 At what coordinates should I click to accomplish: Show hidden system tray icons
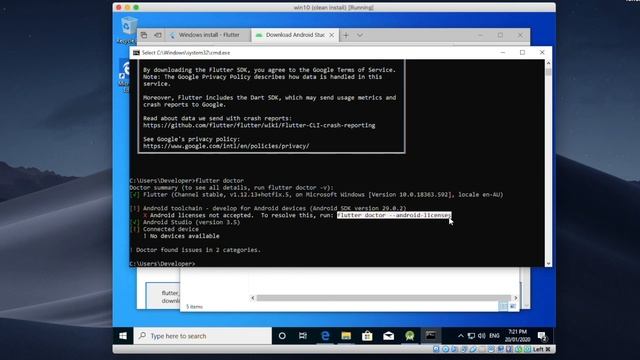460,336
